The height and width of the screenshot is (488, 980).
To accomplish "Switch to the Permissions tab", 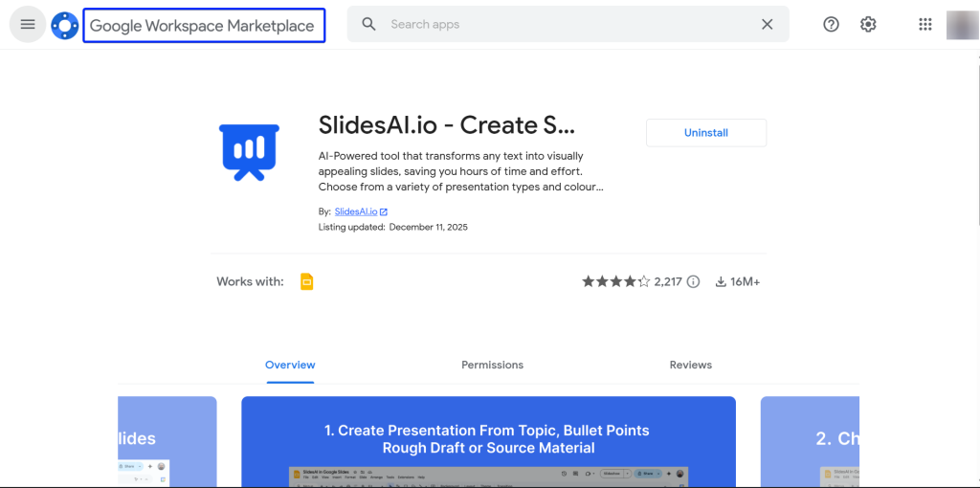I will point(492,365).
